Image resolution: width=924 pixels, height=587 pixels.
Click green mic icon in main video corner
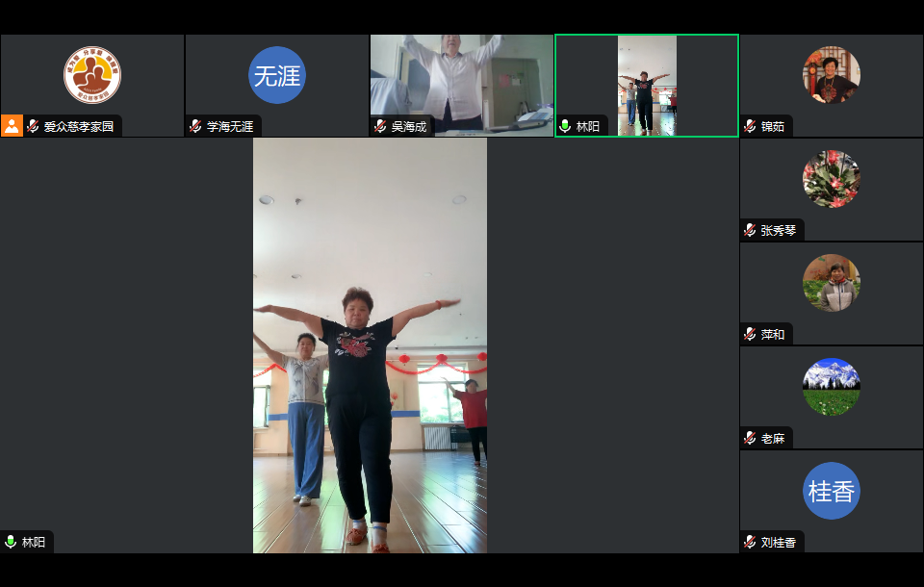[11, 542]
